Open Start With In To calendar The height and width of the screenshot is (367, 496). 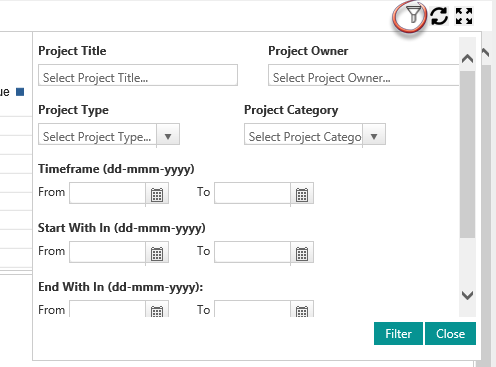coord(302,254)
